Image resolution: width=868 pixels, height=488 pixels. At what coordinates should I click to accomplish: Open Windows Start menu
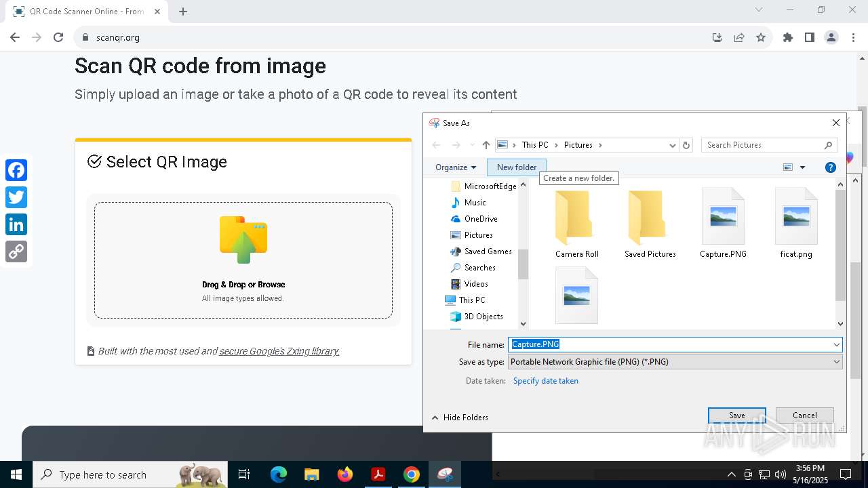click(x=16, y=474)
